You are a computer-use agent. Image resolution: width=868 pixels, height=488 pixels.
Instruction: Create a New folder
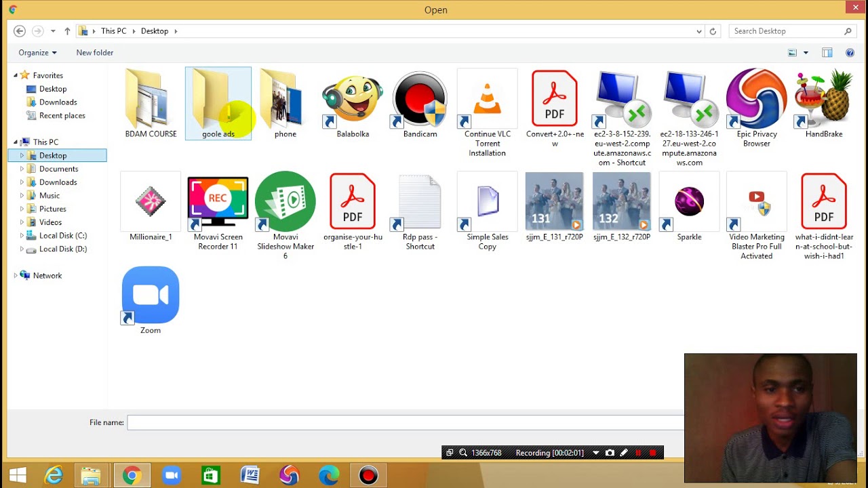pyautogui.click(x=95, y=53)
